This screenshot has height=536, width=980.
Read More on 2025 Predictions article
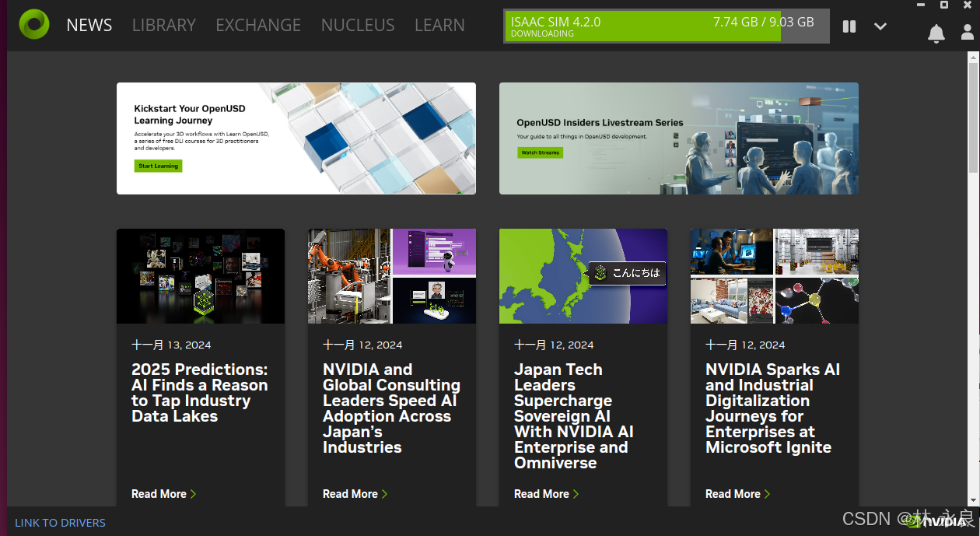163,494
